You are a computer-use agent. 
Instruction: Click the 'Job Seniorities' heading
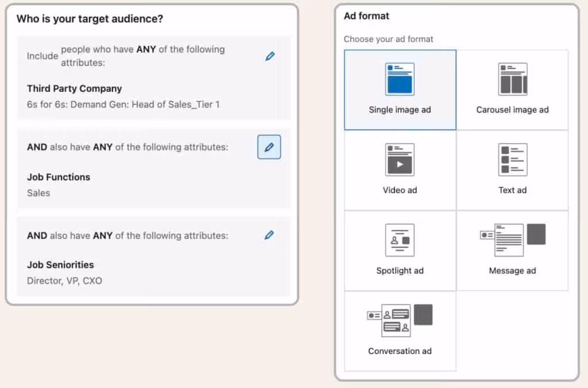[60, 265]
